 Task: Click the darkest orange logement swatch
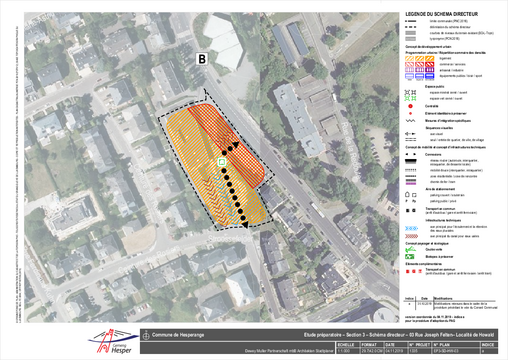[429, 58]
